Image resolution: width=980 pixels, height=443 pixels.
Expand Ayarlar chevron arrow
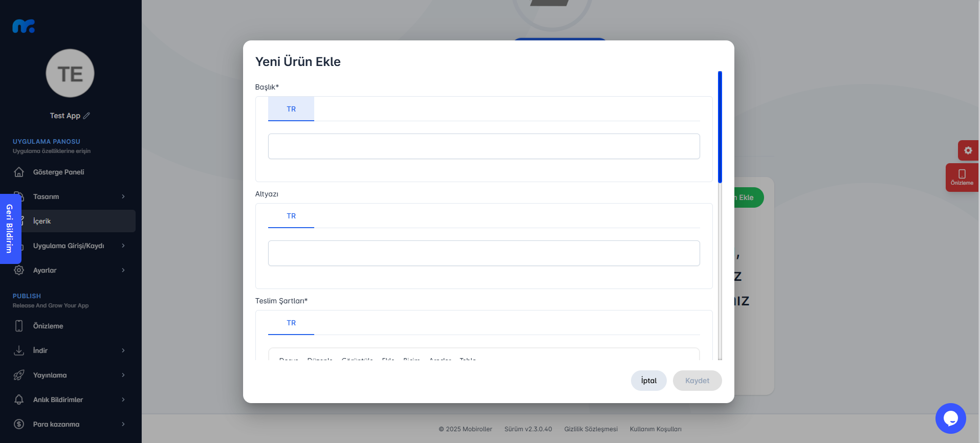point(123,270)
